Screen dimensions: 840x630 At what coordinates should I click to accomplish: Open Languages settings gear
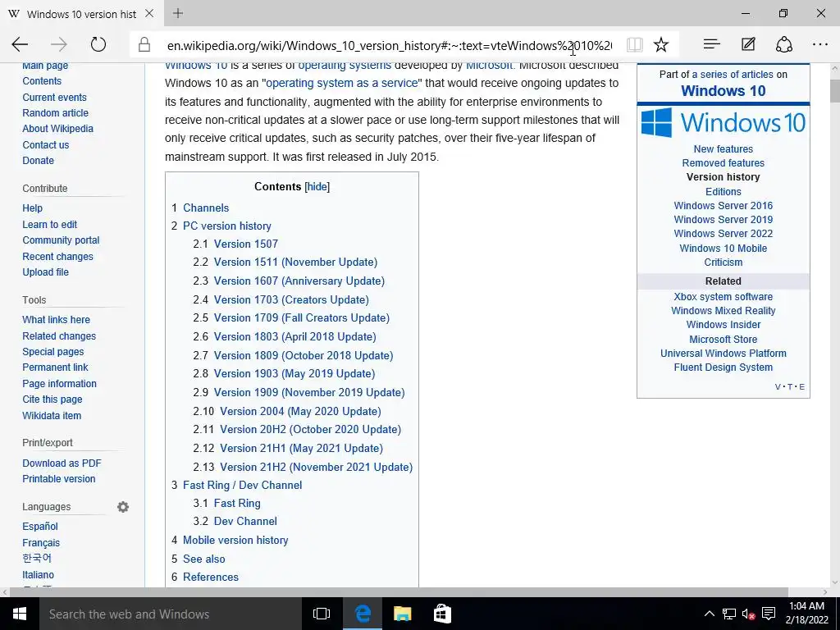(123, 507)
